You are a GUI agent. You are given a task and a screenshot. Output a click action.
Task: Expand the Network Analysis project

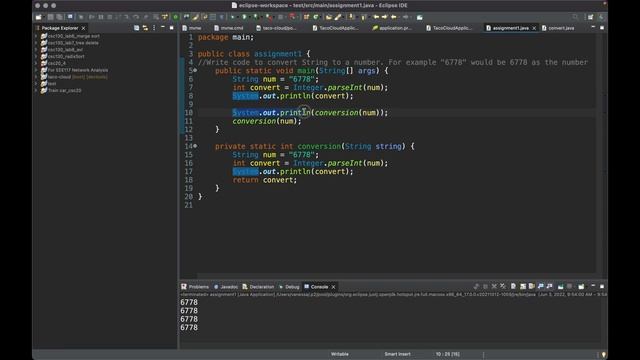[x=36, y=70]
